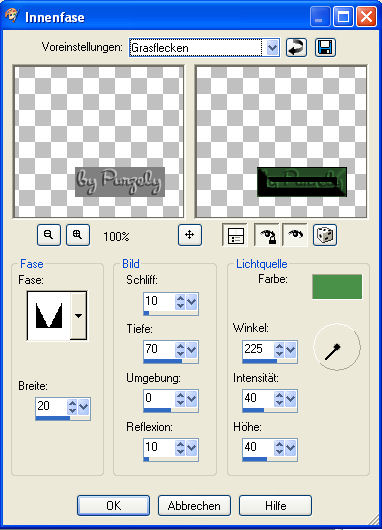Maximize the Innenfase dialog window
Viewport: 382px width, 530px height.
(343, 17)
